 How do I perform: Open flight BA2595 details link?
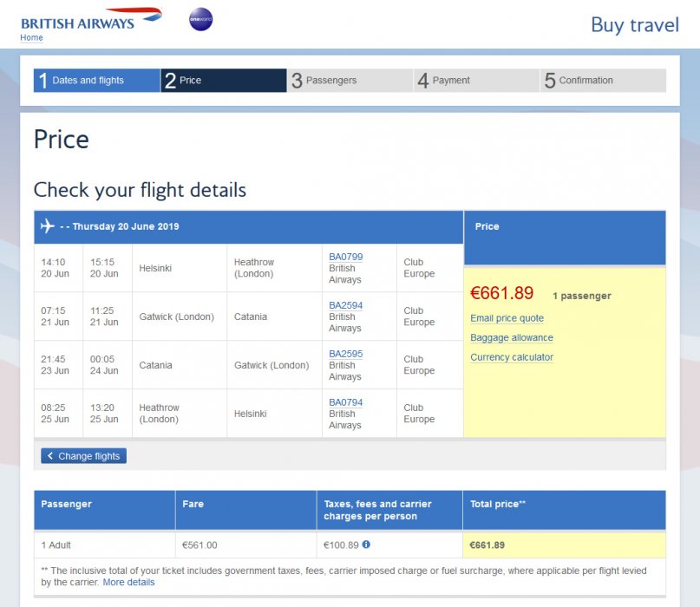point(346,354)
